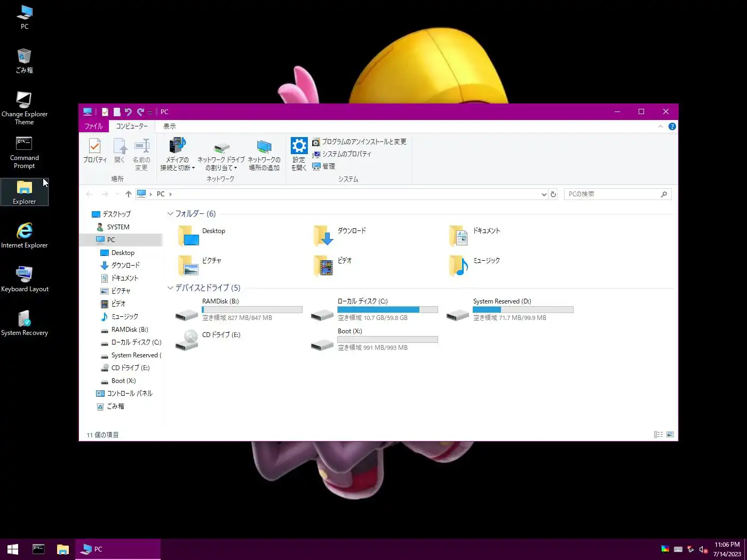This screenshot has width=747, height=560.
Task: Click the up arrow navigation button
Action: point(129,194)
